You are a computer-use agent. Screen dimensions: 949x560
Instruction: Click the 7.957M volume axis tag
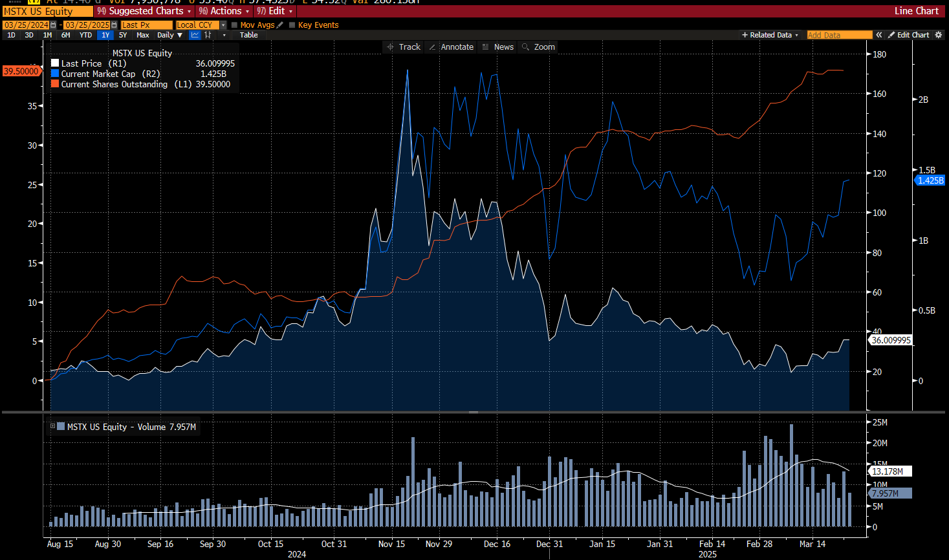(x=890, y=493)
